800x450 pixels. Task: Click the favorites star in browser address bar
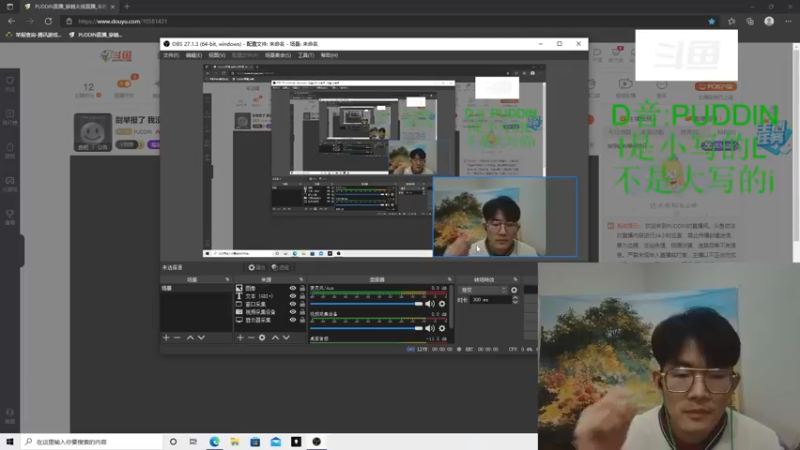click(x=712, y=21)
